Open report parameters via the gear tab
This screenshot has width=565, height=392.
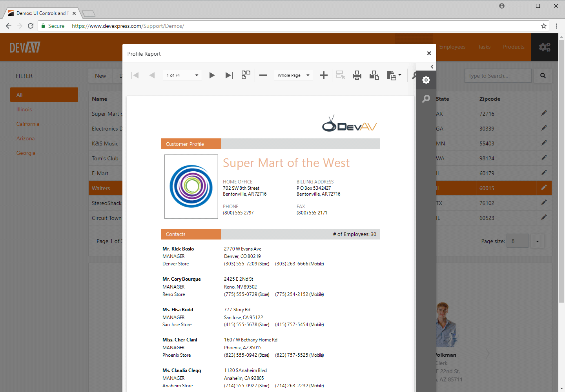point(426,80)
